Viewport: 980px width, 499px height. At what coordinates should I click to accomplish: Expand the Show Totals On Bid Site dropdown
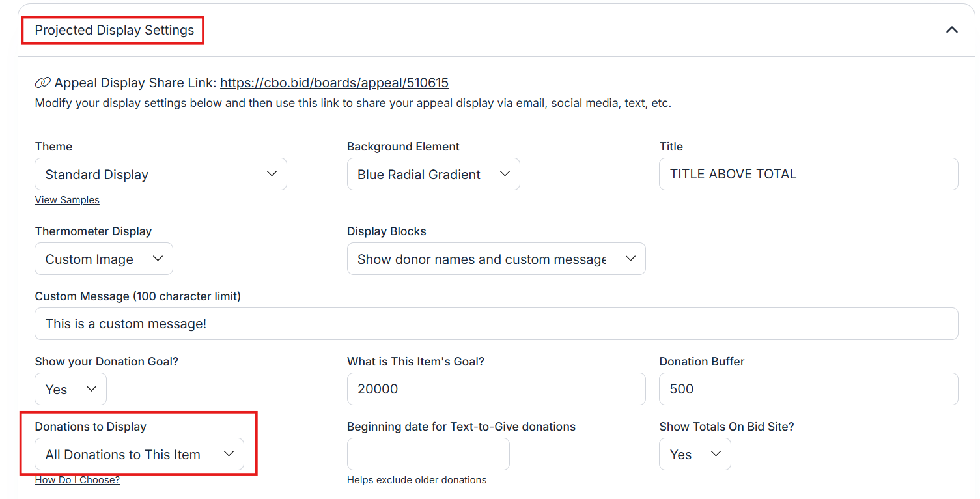[695, 455]
